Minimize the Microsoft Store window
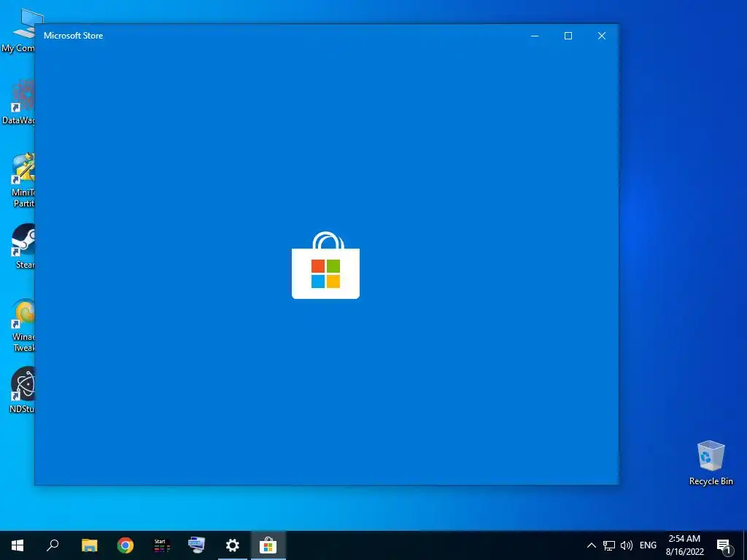This screenshot has height=560, width=747. pos(535,36)
